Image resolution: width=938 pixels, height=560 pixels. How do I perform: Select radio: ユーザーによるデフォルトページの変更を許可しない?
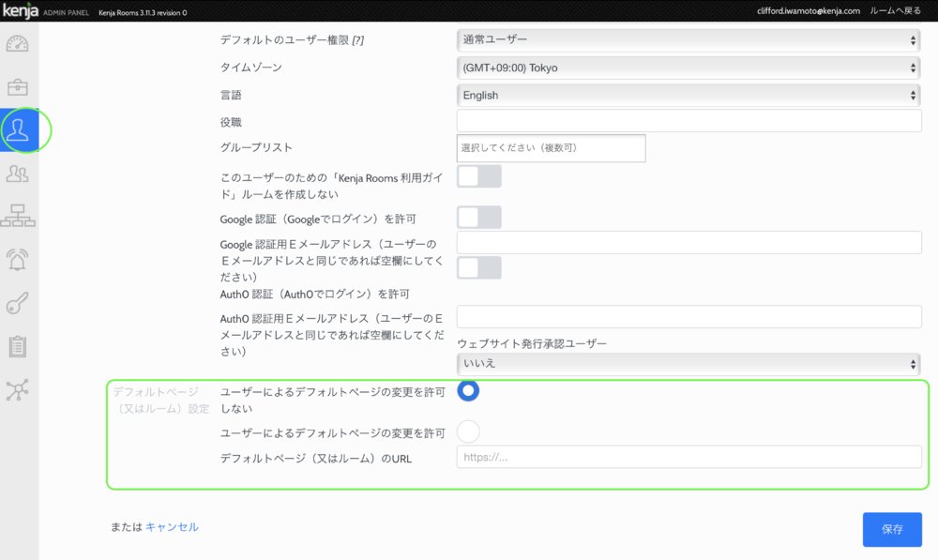coord(468,390)
